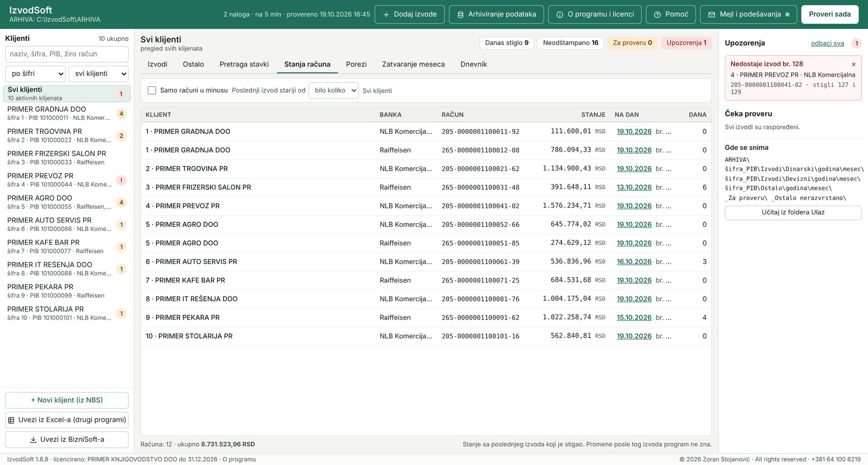The image size is (868, 465).
Task: Open the bilo koliko age dropdown
Action: (333, 90)
